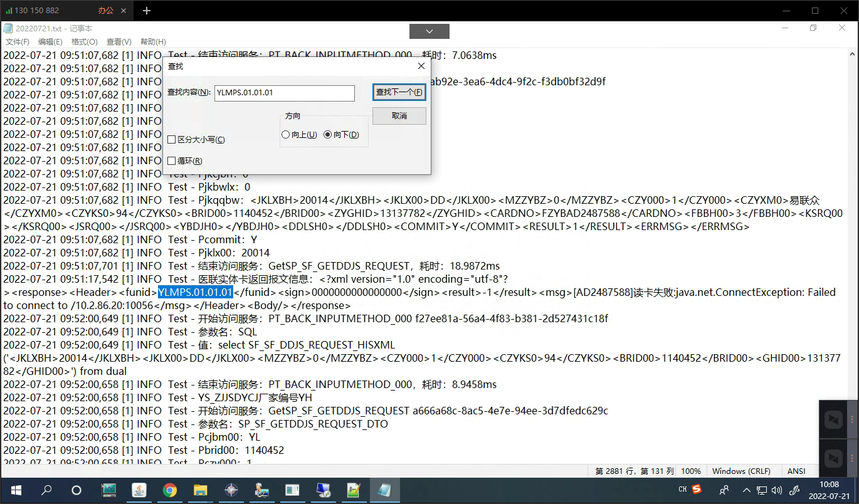The height and width of the screenshot is (504, 859).
Task: Open the remote desktop computer icon on taskbar
Action: click(323, 490)
